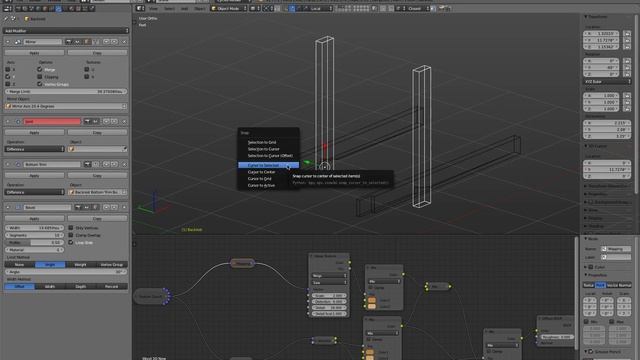The image size is (640, 360).
Task: Delete the Bottom Trim modifier X icon
Action: 124,164
